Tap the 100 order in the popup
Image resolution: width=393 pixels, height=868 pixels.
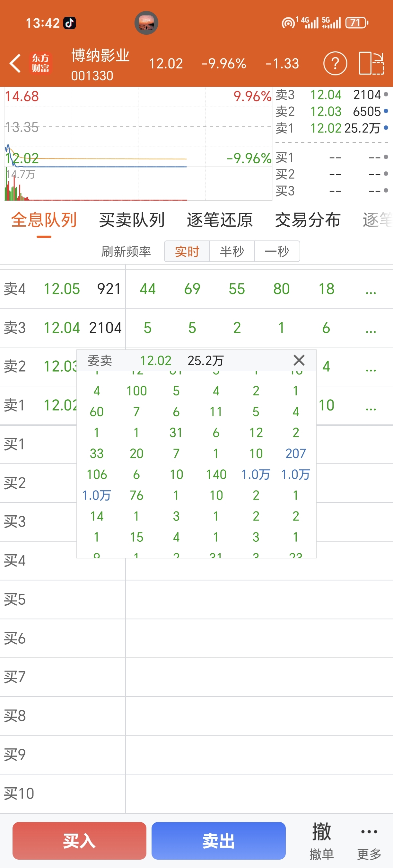pyautogui.click(x=136, y=391)
